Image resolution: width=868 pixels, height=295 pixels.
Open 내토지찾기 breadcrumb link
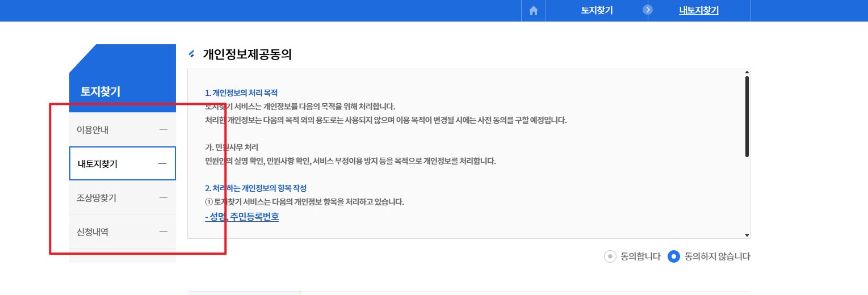click(699, 10)
